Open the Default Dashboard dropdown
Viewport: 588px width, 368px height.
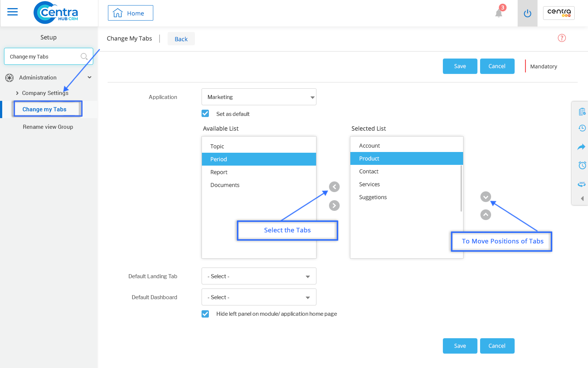tap(259, 297)
